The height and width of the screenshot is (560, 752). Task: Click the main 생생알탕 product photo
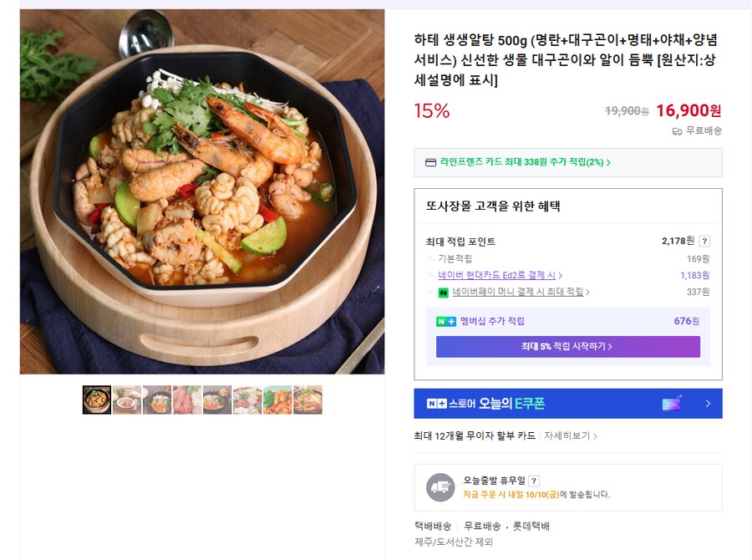click(202, 191)
